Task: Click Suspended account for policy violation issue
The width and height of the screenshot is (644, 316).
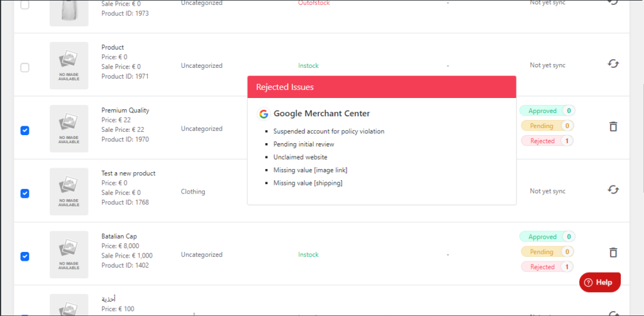Action: (329, 131)
